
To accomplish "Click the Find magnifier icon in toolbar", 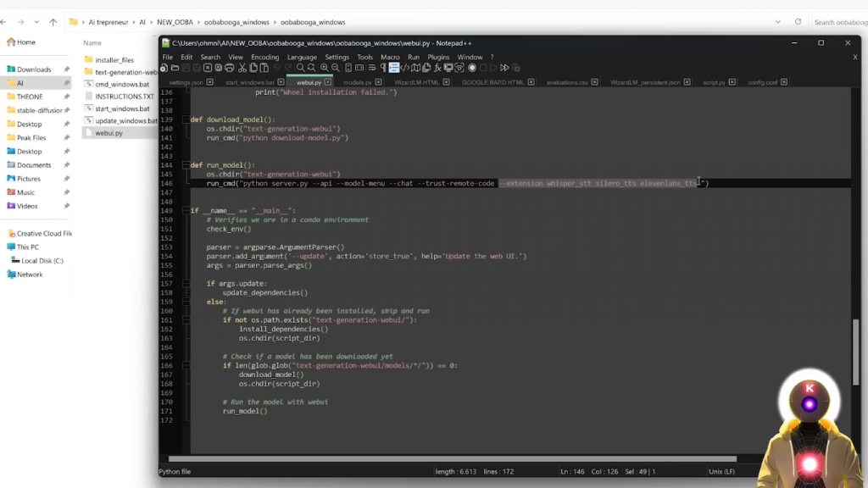I will (x=300, y=68).
